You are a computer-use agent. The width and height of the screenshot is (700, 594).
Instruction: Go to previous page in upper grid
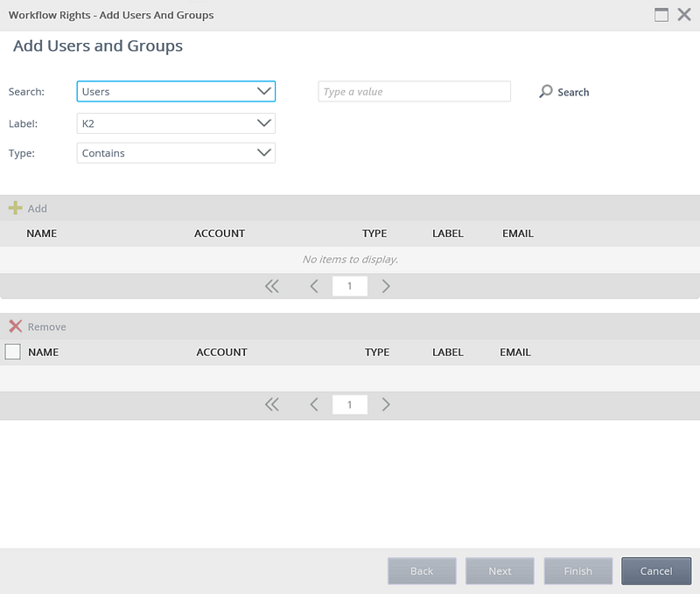pyautogui.click(x=314, y=286)
